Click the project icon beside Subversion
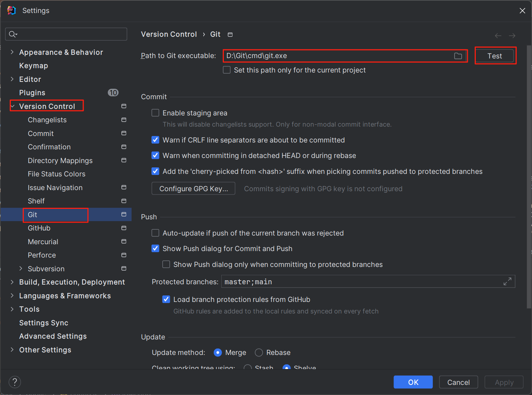Image resolution: width=532 pixels, height=395 pixels. click(x=124, y=268)
